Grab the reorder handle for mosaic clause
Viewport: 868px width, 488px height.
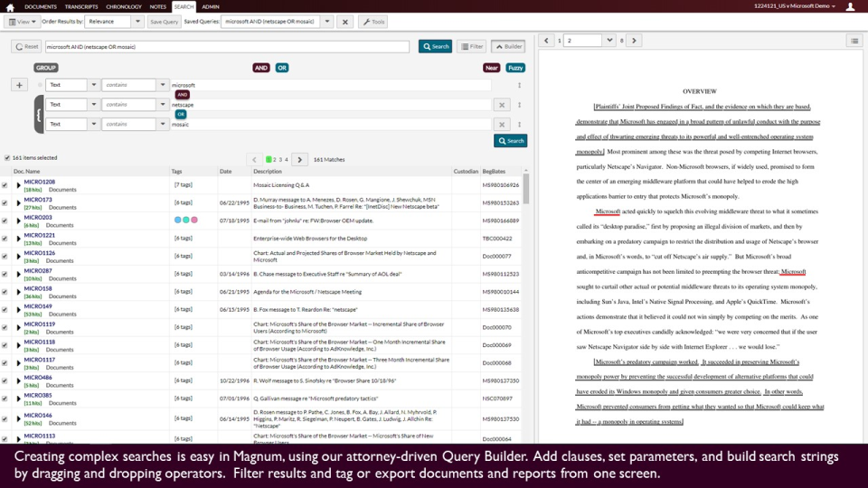coord(519,125)
